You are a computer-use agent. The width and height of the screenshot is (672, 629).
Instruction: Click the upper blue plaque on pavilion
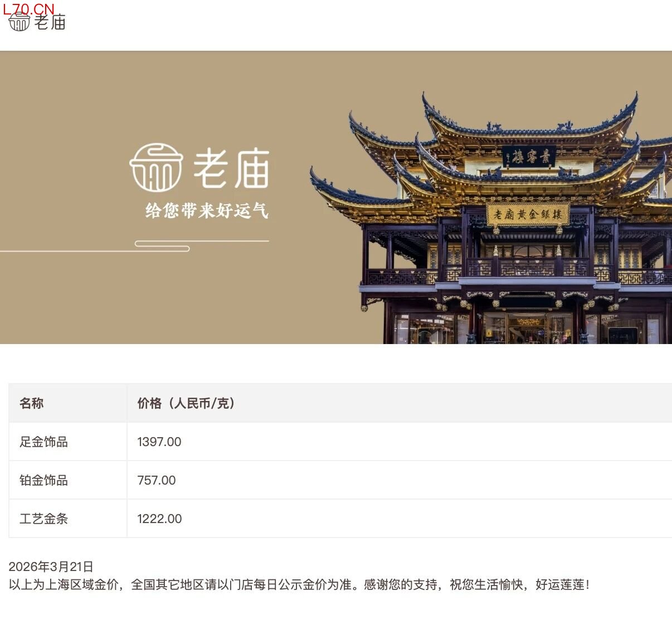click(529, 157)
